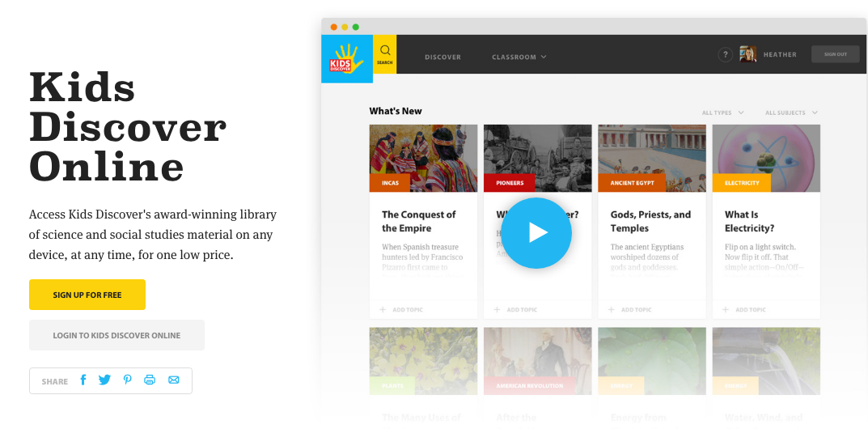Open The Conquest of the Empire title
The width and height of the screenshot is (868, 429).
tap(418, 222)
